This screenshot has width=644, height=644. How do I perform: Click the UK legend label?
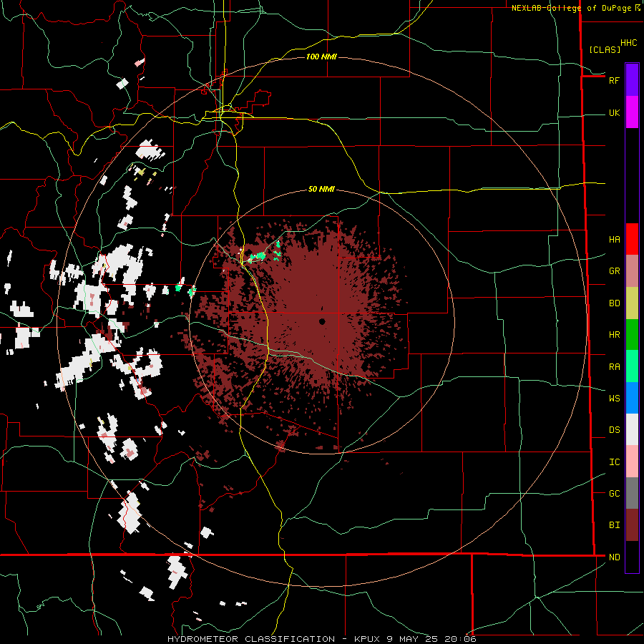point(614,112)
